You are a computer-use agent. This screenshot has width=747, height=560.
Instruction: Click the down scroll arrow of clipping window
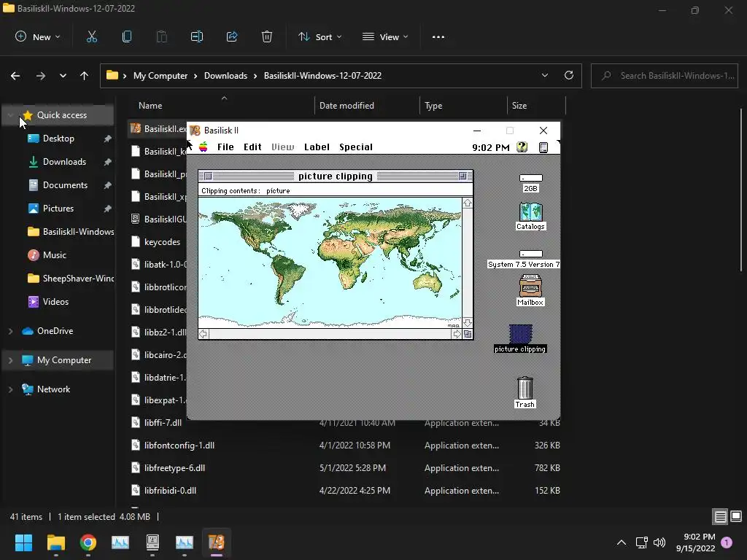[468, 323]
